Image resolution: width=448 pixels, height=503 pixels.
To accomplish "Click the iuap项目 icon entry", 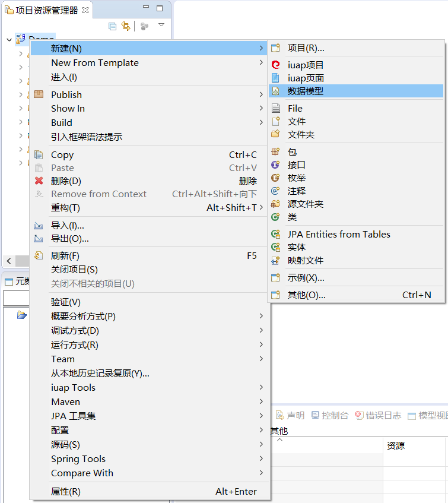I will point(305,65).
